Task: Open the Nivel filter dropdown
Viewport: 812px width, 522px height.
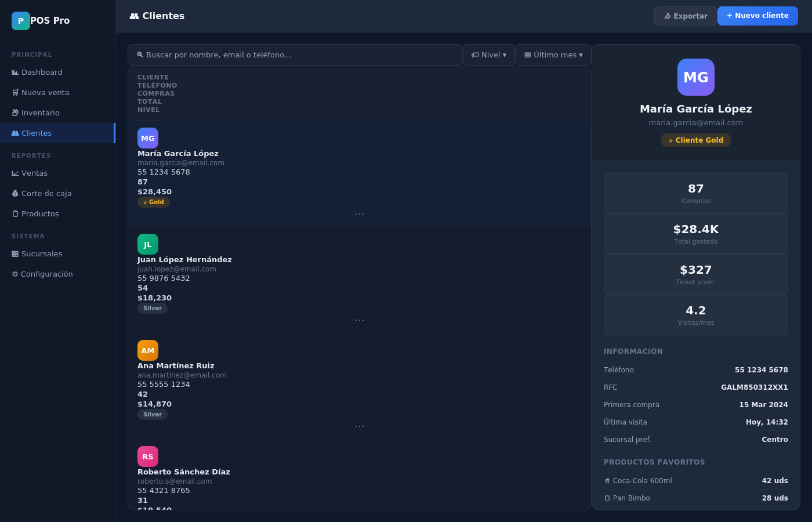Action: point(488,55)
